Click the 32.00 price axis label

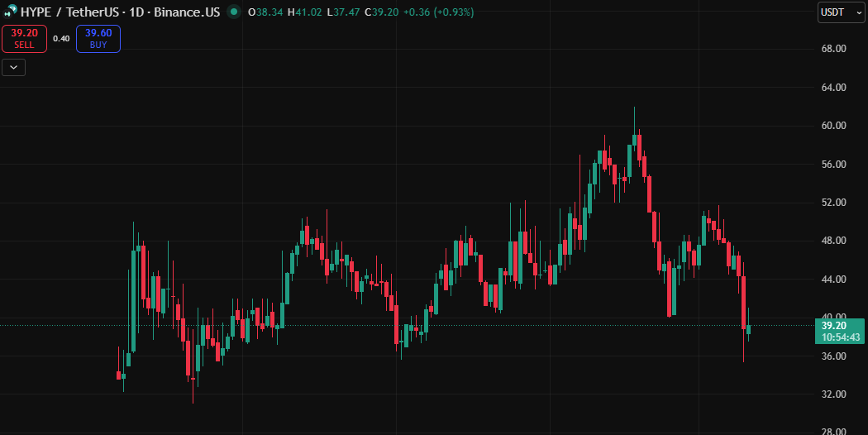pos(832,394)
